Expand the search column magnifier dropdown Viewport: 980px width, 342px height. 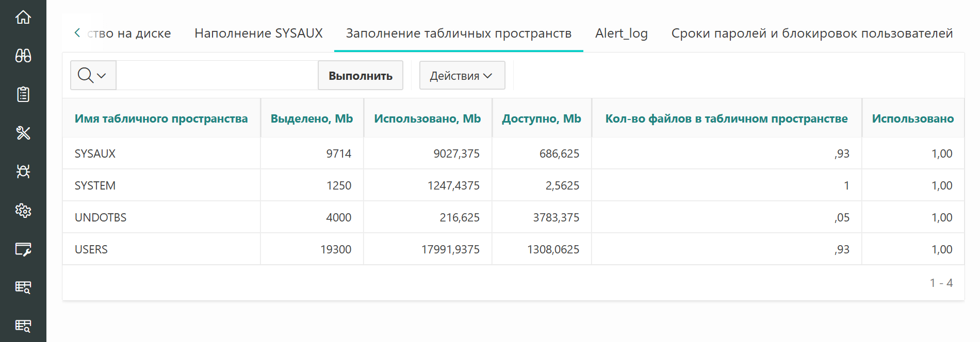[x=93, y=75]
